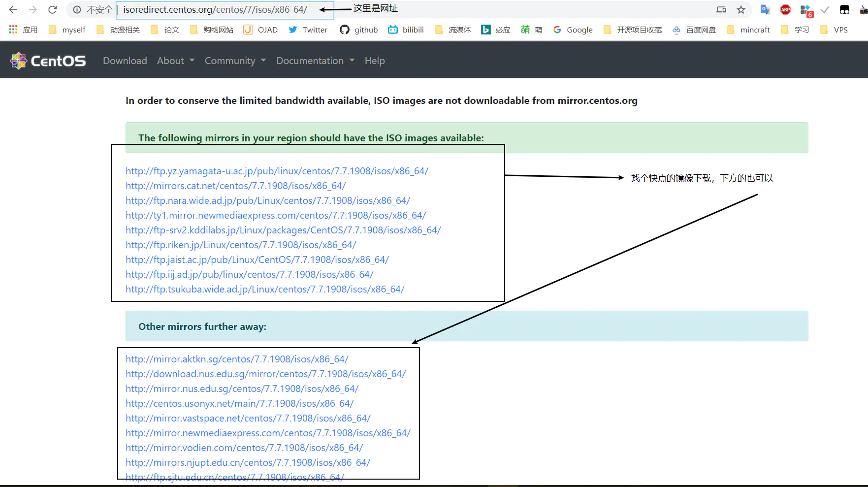
Task: Open the ftp.riken.jp mirror link
Action: 240,245
